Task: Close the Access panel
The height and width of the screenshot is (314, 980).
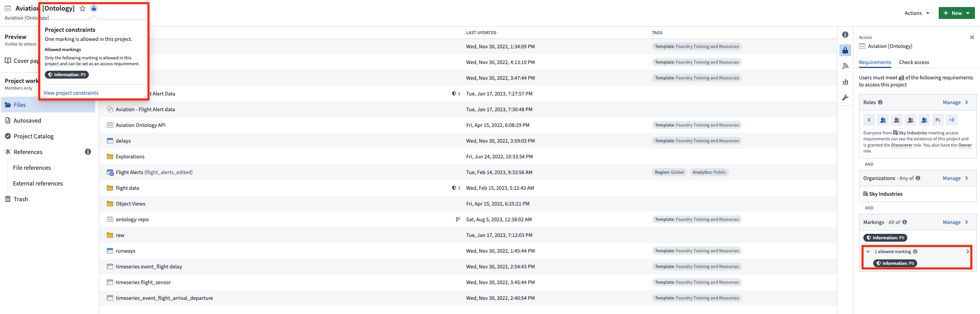Action: 972,37
